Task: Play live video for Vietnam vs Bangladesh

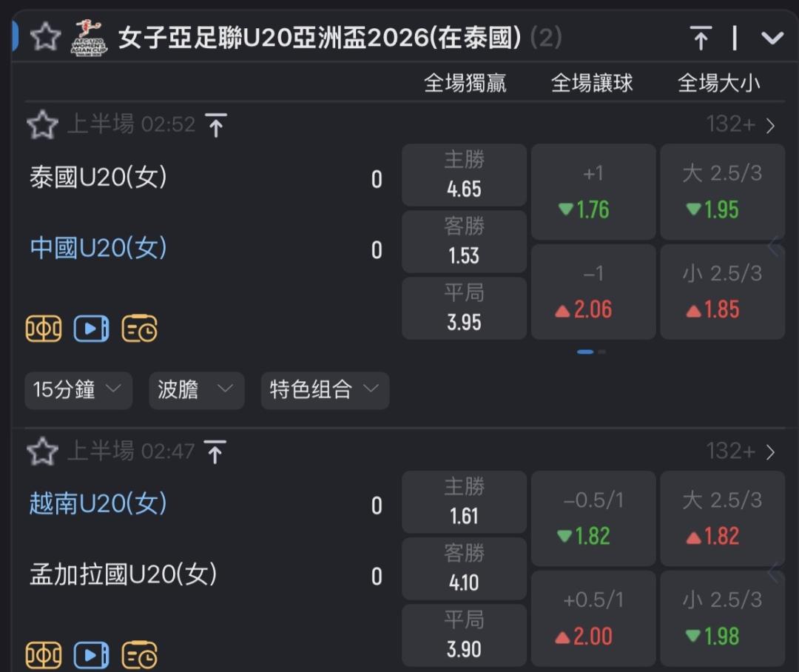Action: tap(91, 655)
